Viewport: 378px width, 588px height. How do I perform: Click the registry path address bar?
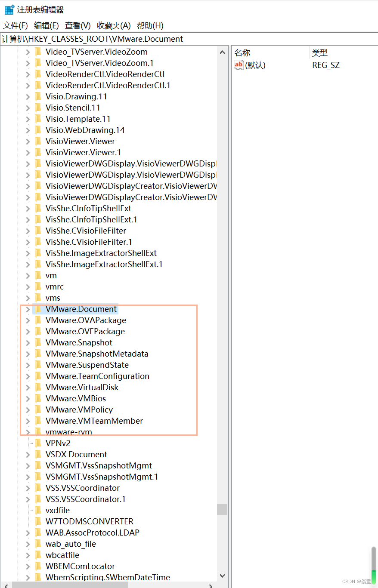pos(189,39)
